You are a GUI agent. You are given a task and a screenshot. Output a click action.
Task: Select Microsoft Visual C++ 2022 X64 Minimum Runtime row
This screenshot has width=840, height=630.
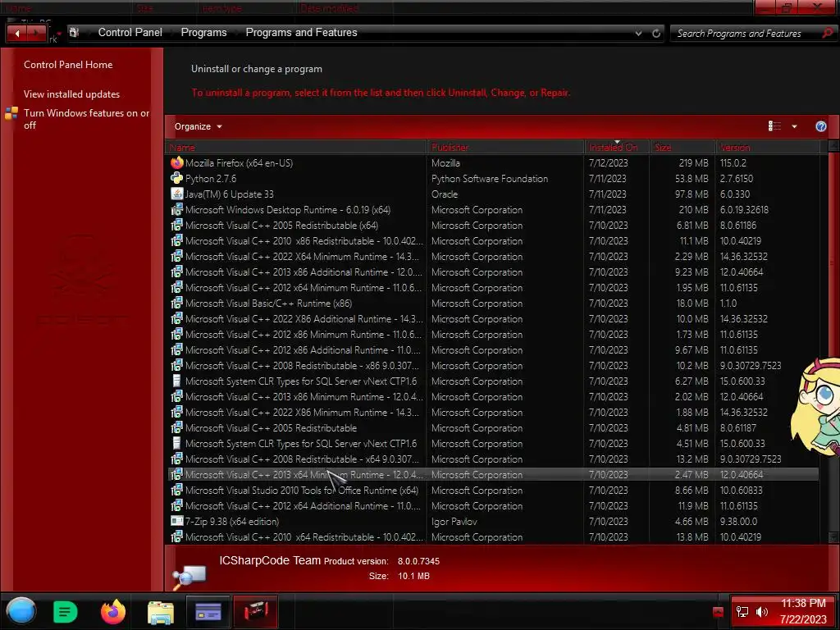point(493,256)
